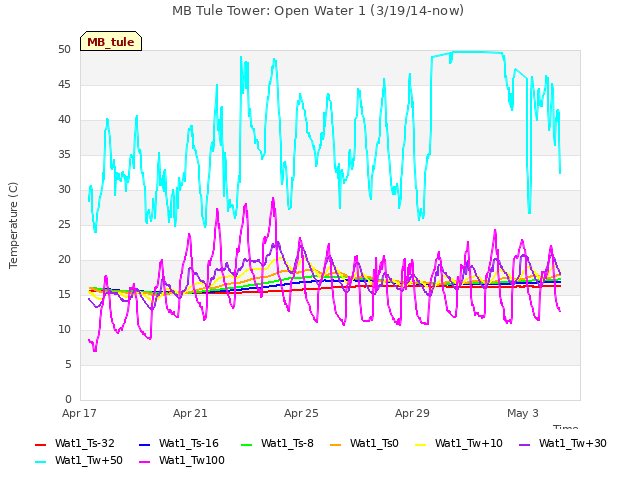Click the Temperature (C) axis label
The width and height of the screenshot is (640, 480).
coord(13,225)
